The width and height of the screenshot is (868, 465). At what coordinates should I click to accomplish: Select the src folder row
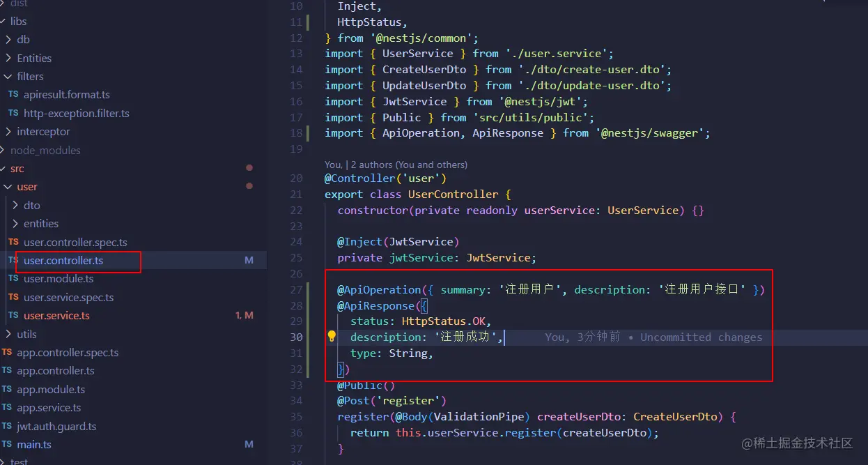(x=133, y=169)
